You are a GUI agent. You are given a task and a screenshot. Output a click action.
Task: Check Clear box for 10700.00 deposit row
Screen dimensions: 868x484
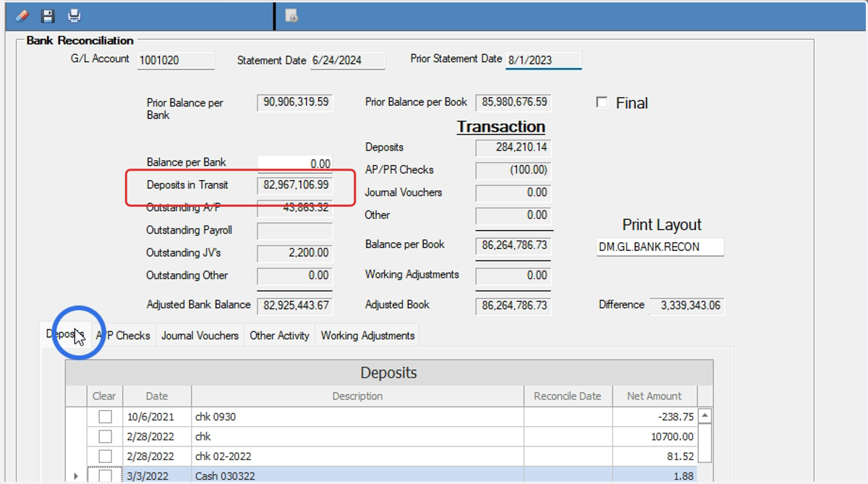click(106, 436)
